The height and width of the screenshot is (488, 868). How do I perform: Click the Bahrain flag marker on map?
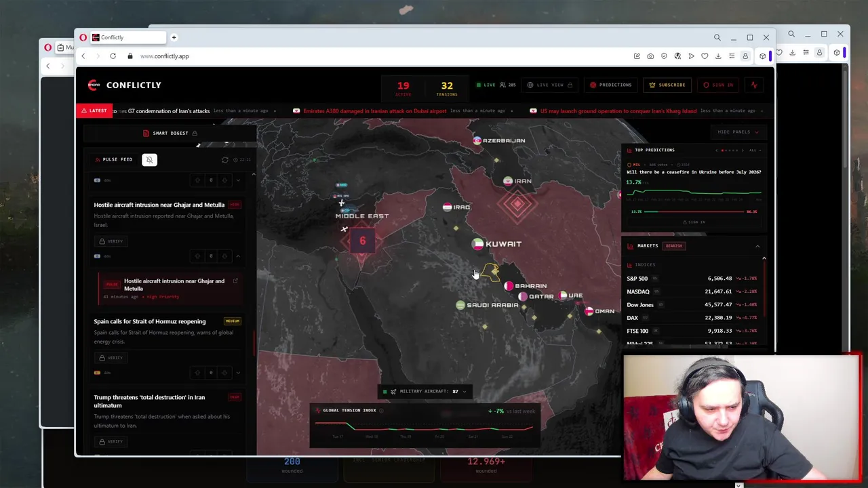pyautogui.click(x=509, y=286)
